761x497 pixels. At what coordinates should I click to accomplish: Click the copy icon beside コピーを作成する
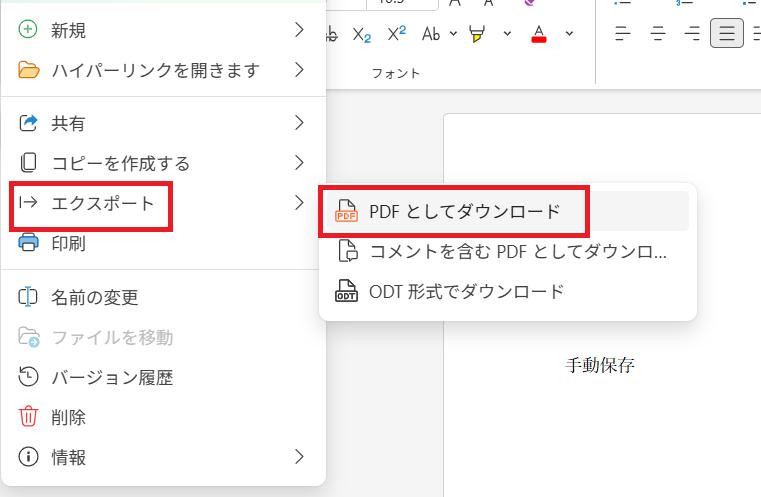[x=28, y=163]
